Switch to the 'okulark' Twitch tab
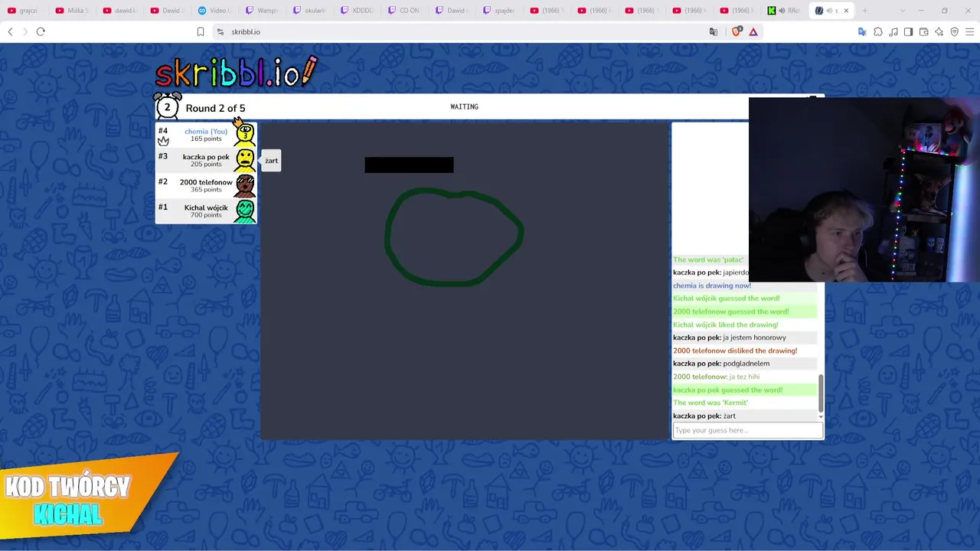980x551 pixels. [310, 11]
